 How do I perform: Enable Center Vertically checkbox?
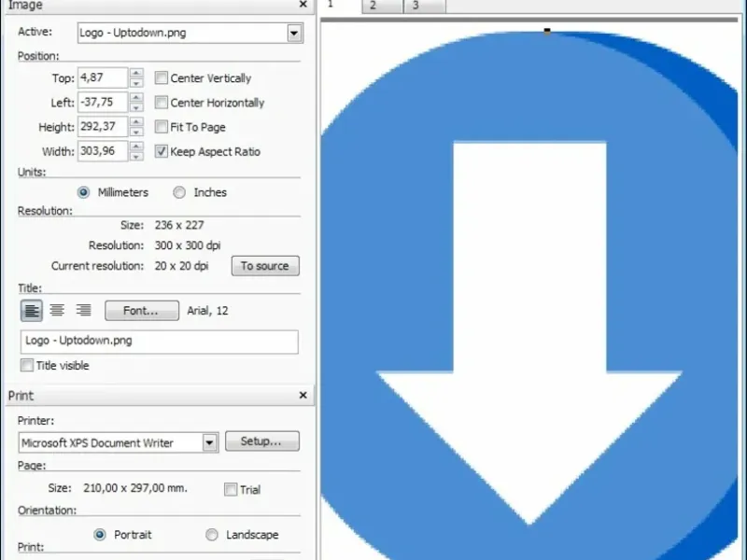[x=161, y=77]
